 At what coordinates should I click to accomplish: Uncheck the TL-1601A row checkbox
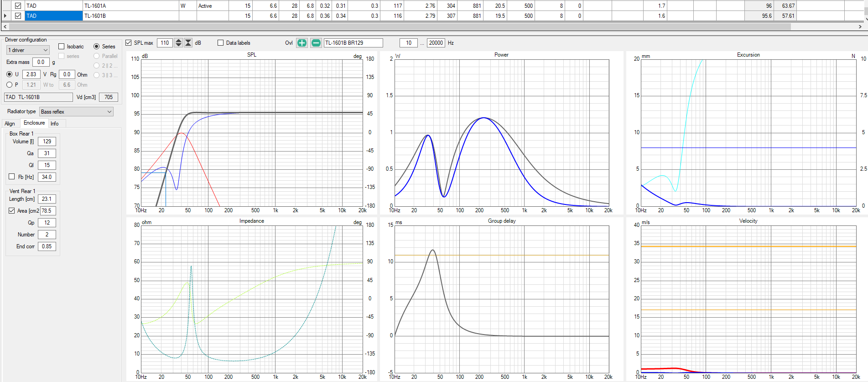coord(18,6)
